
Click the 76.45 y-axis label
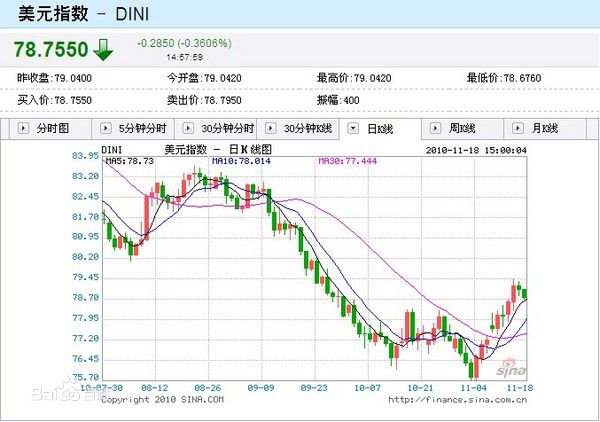[x=85, y=359]
